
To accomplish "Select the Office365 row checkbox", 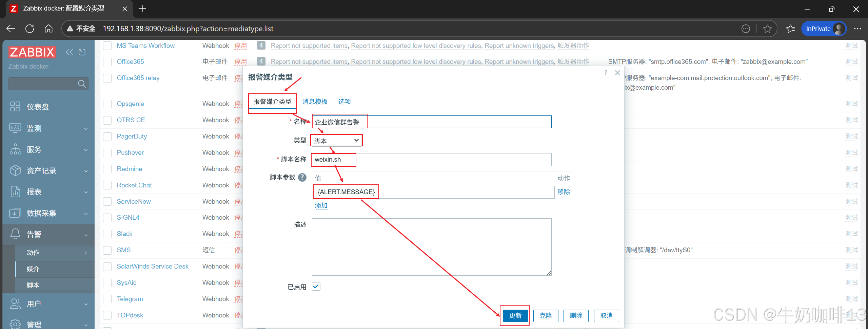I will 107,62.
